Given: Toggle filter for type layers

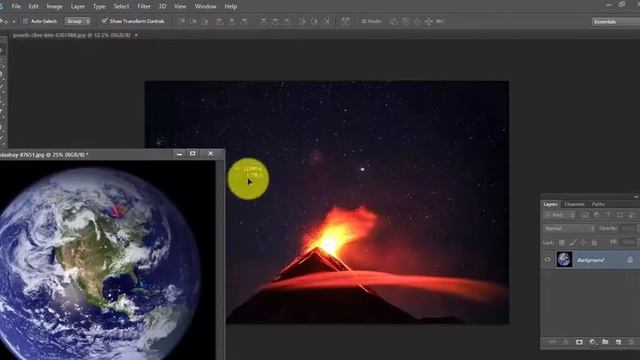Looking at the screenshot, I should click(x=608, y=215).
